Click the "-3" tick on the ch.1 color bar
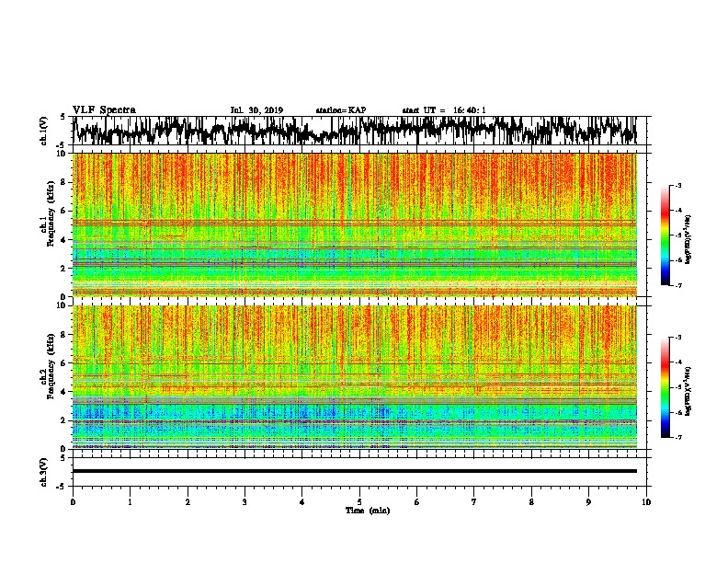 coord(677,185)
